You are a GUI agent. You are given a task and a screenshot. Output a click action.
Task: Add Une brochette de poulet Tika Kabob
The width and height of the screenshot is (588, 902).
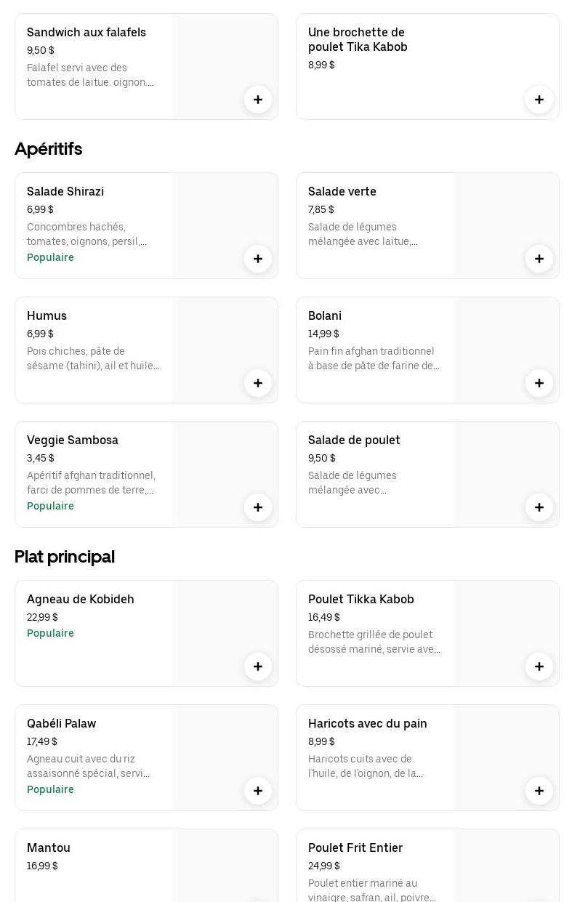[x=539, y=100]
